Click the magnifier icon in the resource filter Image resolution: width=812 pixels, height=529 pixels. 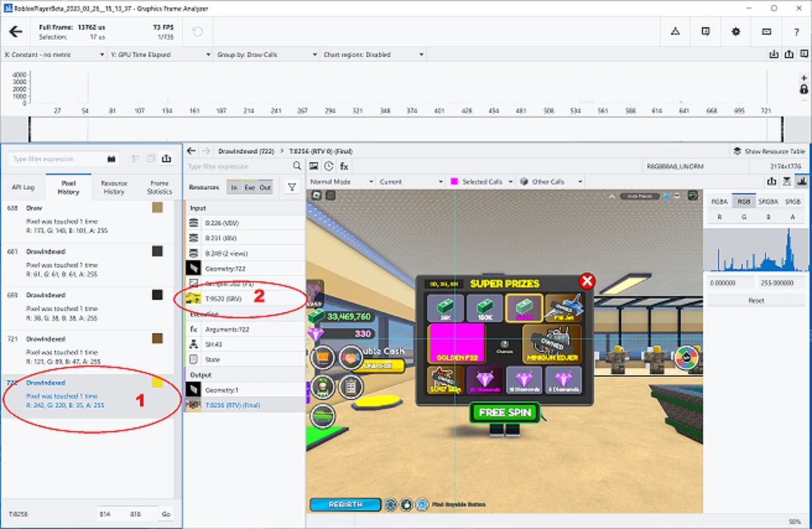(x=297, y=167)
